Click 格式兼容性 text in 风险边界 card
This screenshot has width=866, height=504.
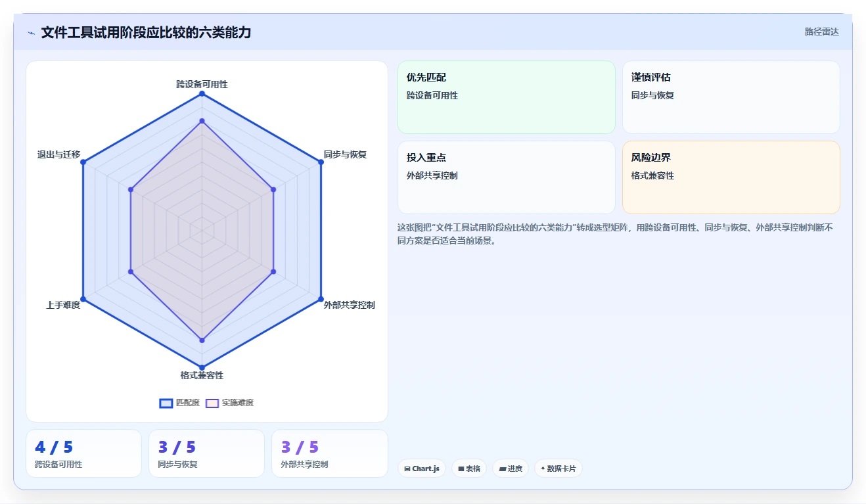coord(652,175)
